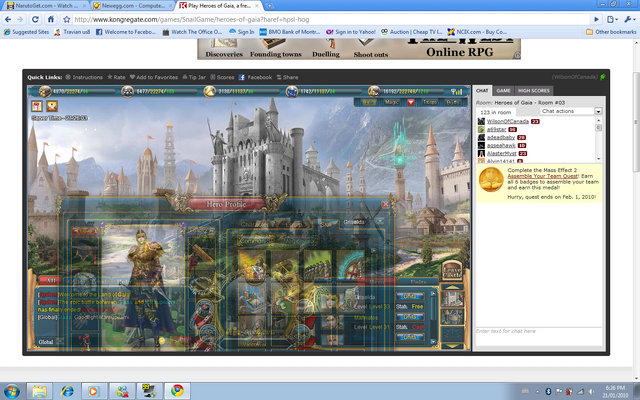Open the calendar icon under resources
This screenshot has height=400, width=640.
coord(37,106)
